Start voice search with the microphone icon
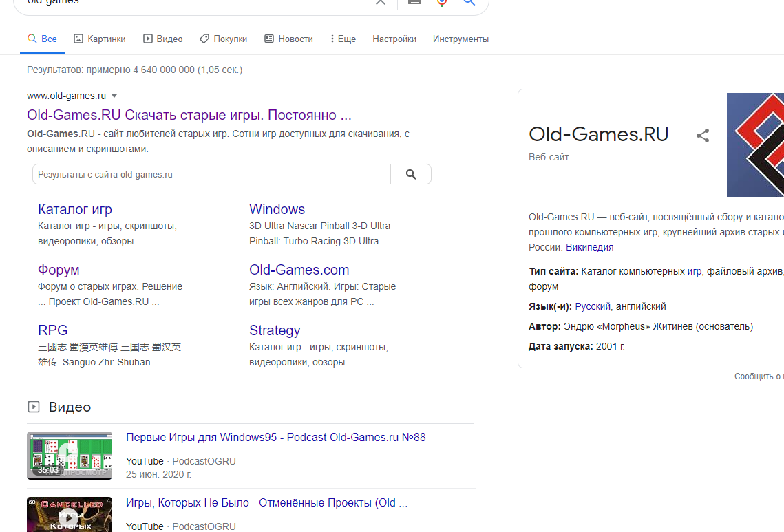 click(442, 3)
